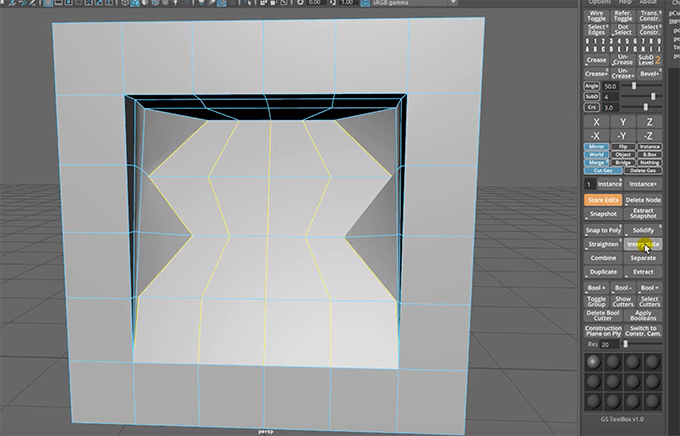Click the Delete Node button
This screenshot has height=436, width=680.
pos(643,200)
